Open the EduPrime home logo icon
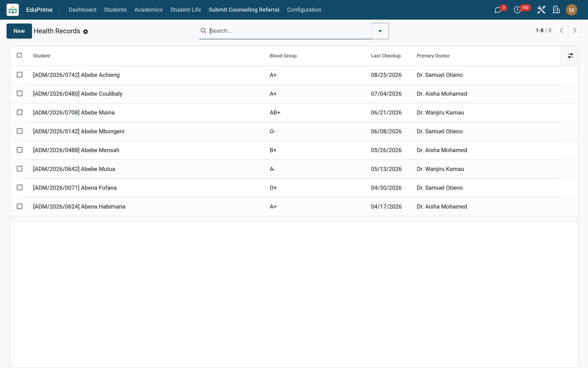This screenshot has height=368, width=588. point(13,10)
